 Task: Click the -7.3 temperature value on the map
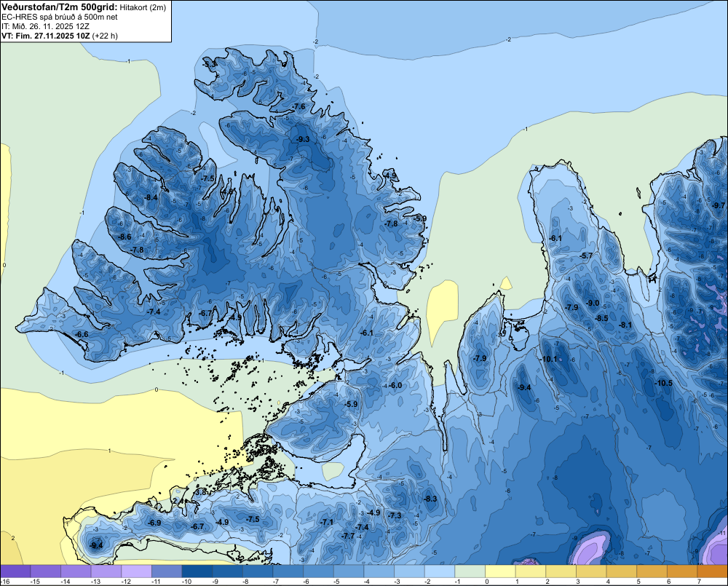click(x=395, y=516)
